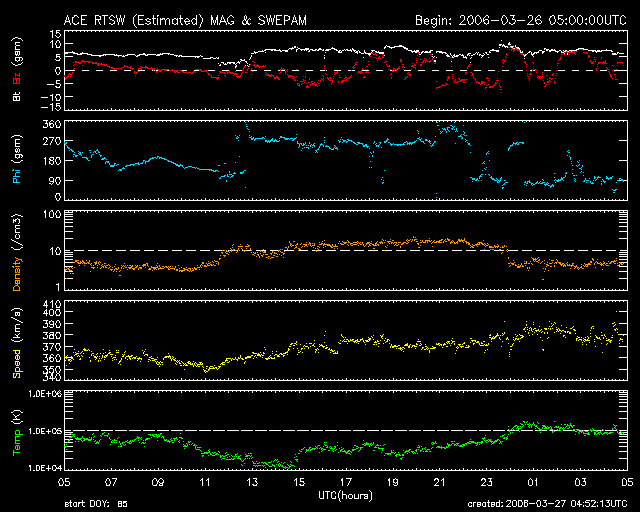Click the 'UTC(hours)' x-axis label

345,496
